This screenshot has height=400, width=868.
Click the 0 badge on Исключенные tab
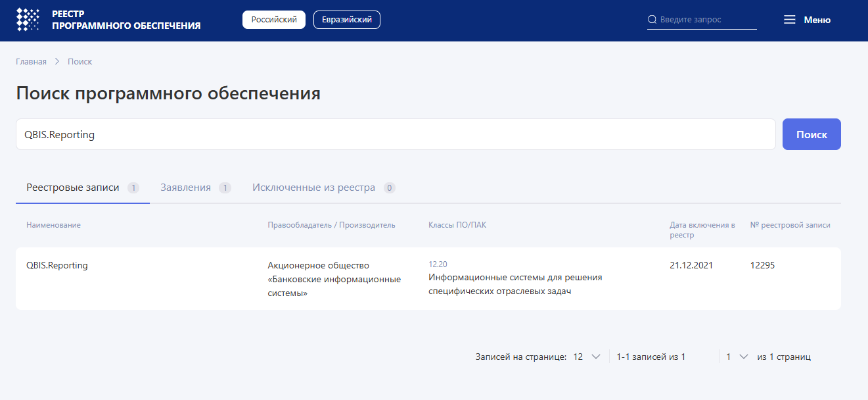tap(389, 187)
